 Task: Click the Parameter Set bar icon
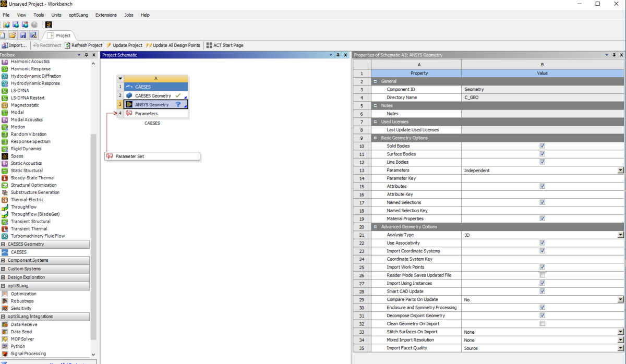point(110,156)
